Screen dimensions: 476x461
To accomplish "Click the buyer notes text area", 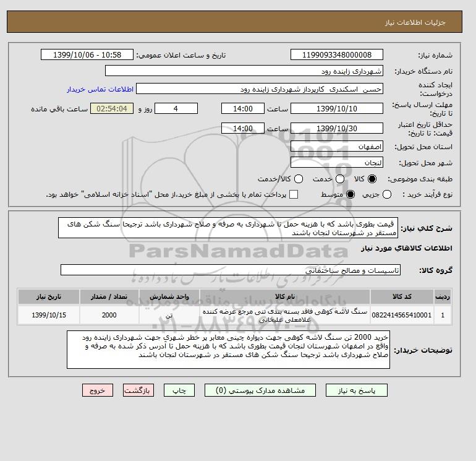I will click(x=228, y=350).
